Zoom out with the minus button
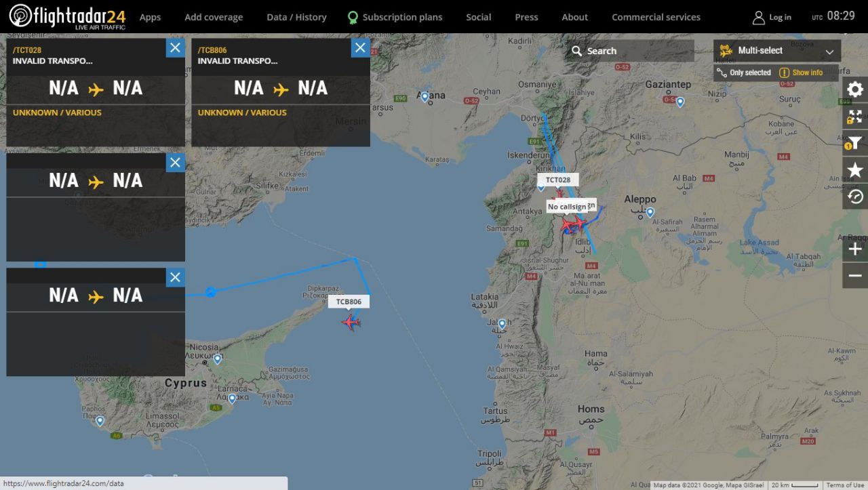This screenshot has height=490, width=868. pos(855,275)
